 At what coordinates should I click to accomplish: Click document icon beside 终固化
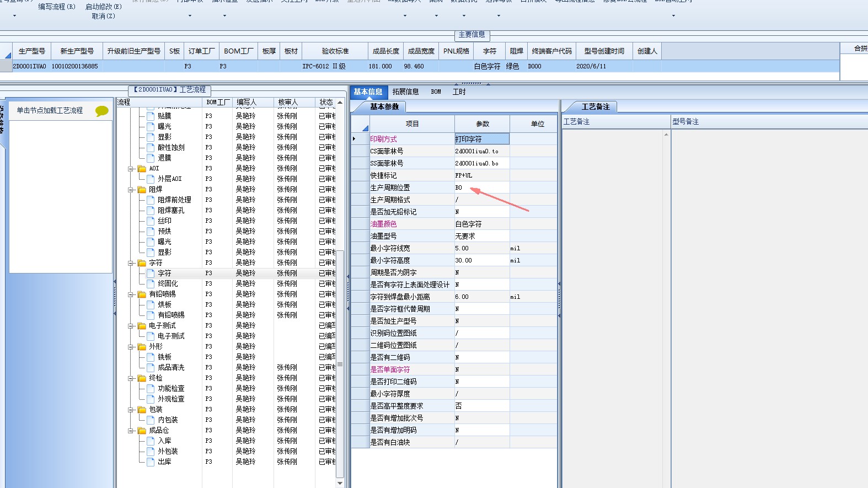(x=151, y=283)
